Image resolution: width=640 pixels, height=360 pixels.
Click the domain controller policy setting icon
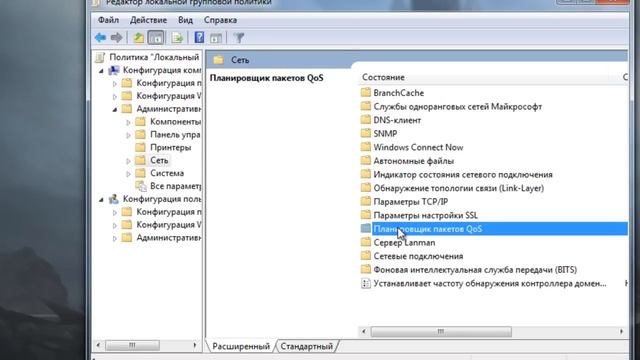[366, 283]
